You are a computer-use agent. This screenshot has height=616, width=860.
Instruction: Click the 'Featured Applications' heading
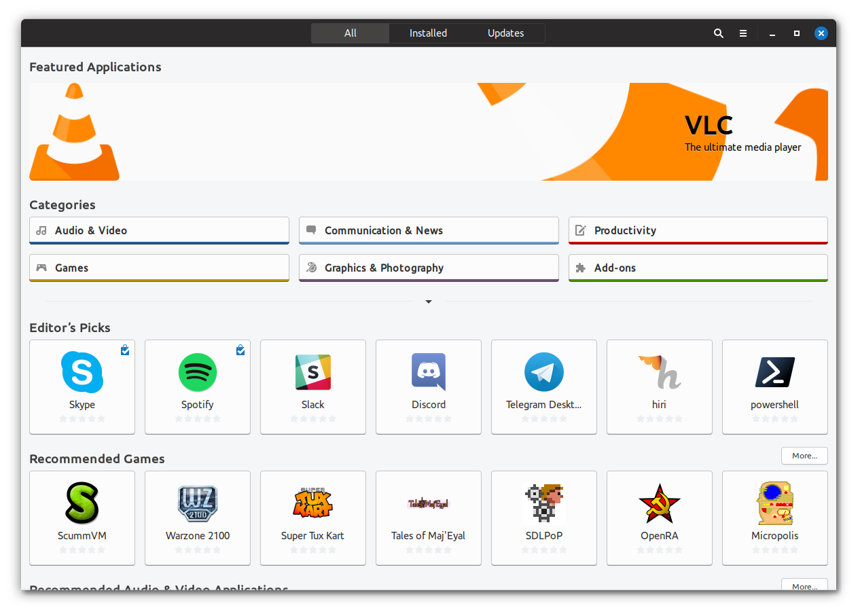pos(95,67)
